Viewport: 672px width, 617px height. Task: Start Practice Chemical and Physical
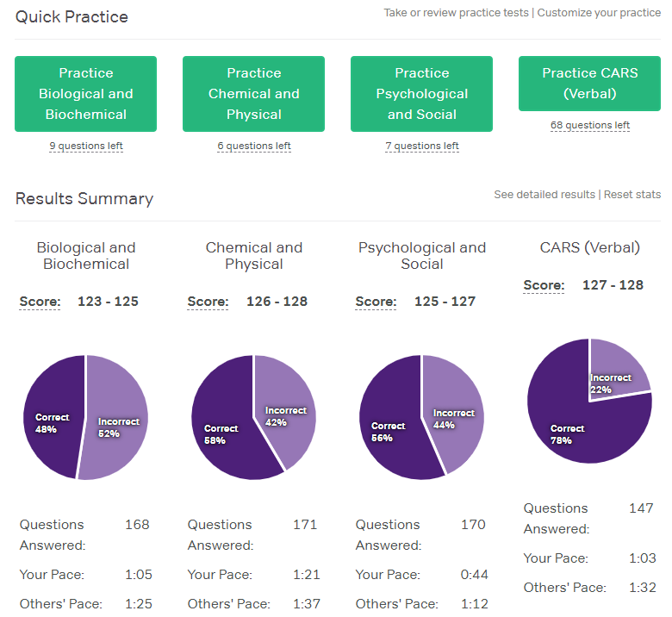[253, 94]
